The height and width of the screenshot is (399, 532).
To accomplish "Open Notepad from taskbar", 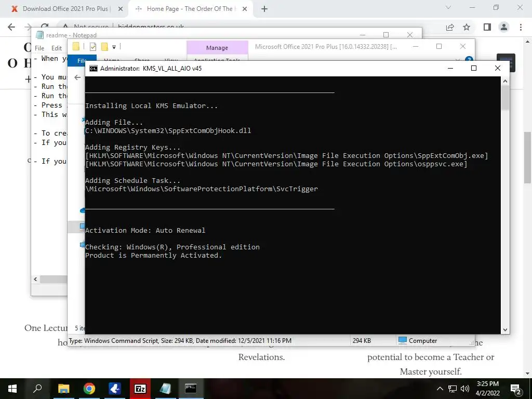I will coord(166,389).
